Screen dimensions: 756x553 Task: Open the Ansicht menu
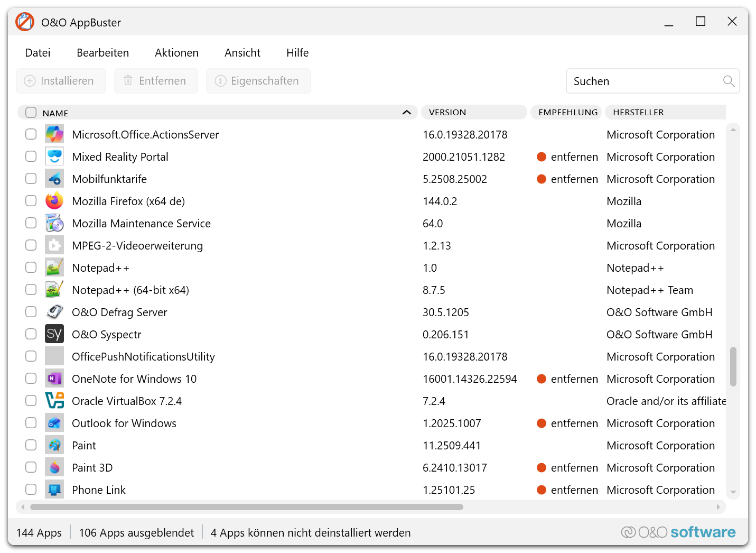[x=242, y=53]
